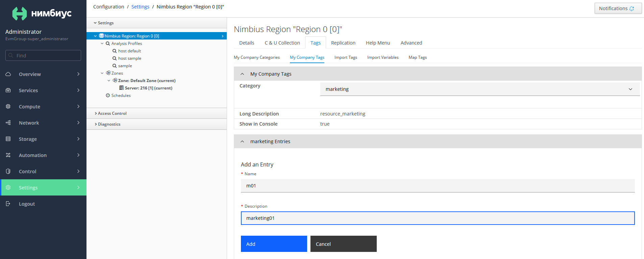The image size is (644, 259).
Task: Click the Nimbius logo icon
Action: coord(20,14)
